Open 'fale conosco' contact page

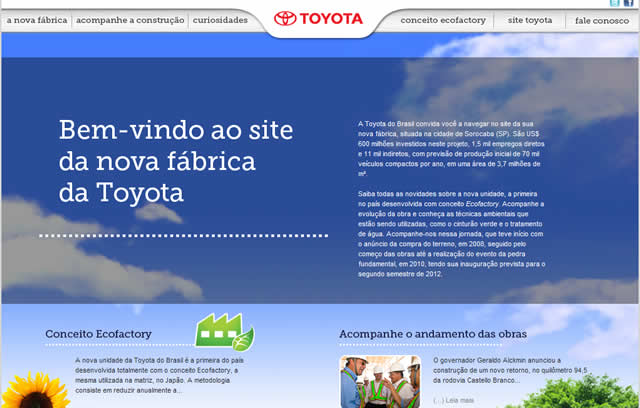[604, 20]
